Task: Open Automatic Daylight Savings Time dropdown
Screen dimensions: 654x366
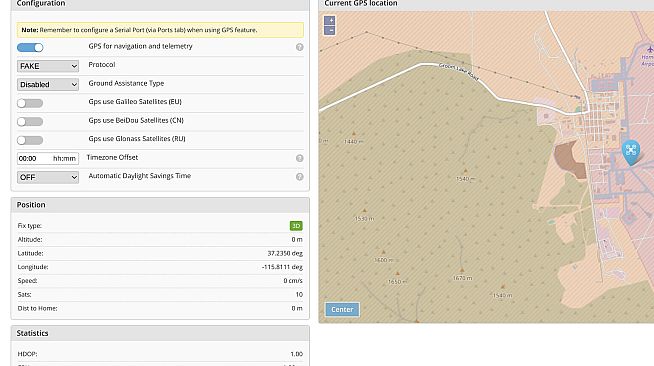Action: point(48,177)
